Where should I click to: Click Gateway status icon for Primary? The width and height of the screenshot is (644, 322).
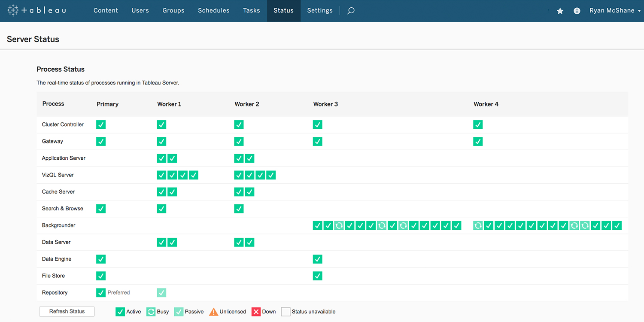point(101,141)
